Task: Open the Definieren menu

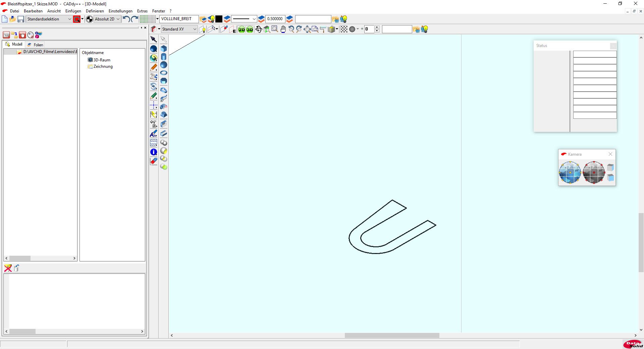Action: point(95,11)
